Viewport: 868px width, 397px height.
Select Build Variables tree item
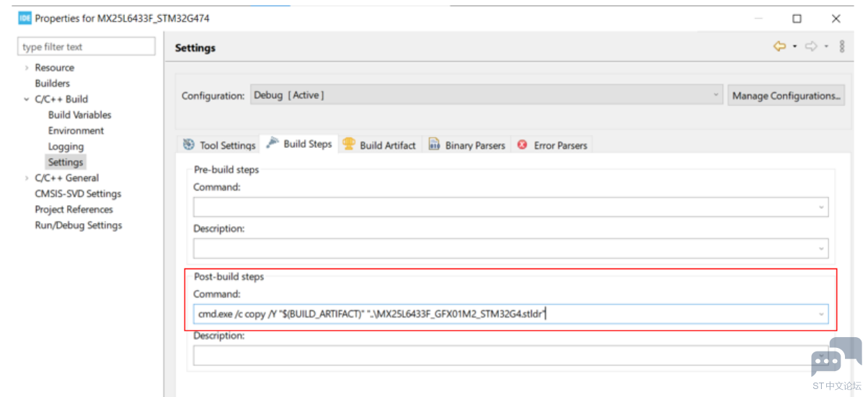pyautogui.click(x=80, y=115)
